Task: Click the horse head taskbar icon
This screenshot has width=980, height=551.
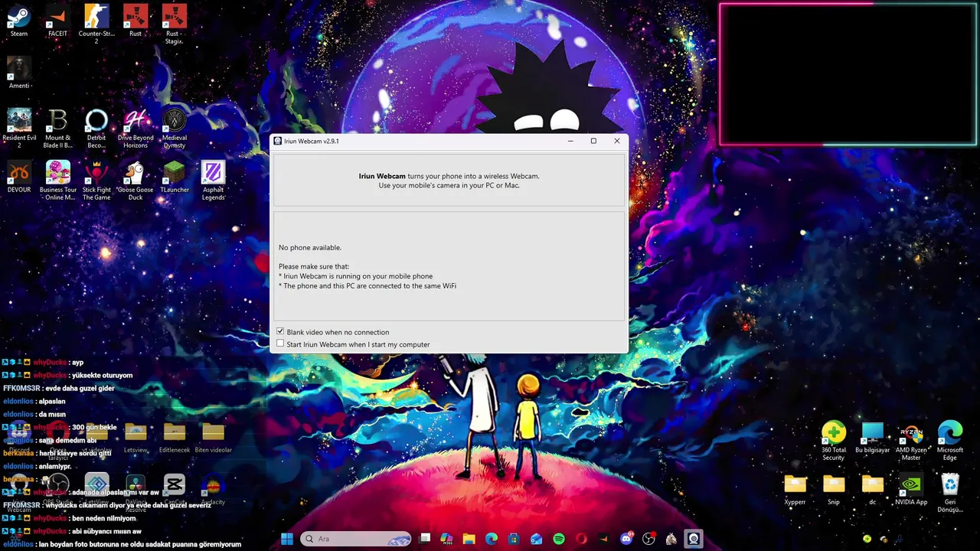Action: (671, 539)
